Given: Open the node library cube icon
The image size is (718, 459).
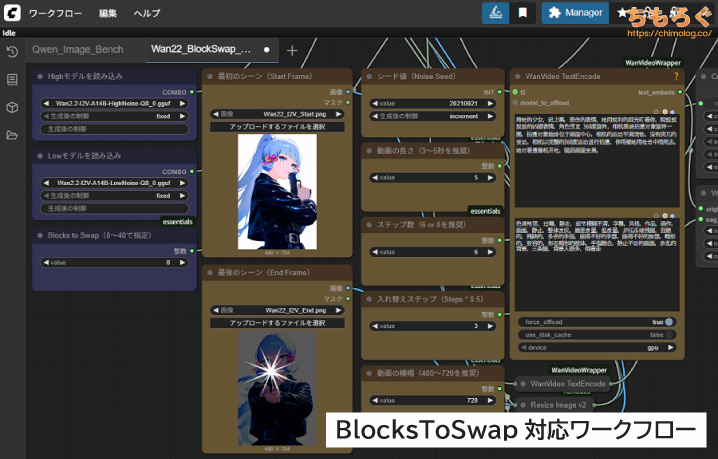Looking at the screenshot, I should (12, 107).
